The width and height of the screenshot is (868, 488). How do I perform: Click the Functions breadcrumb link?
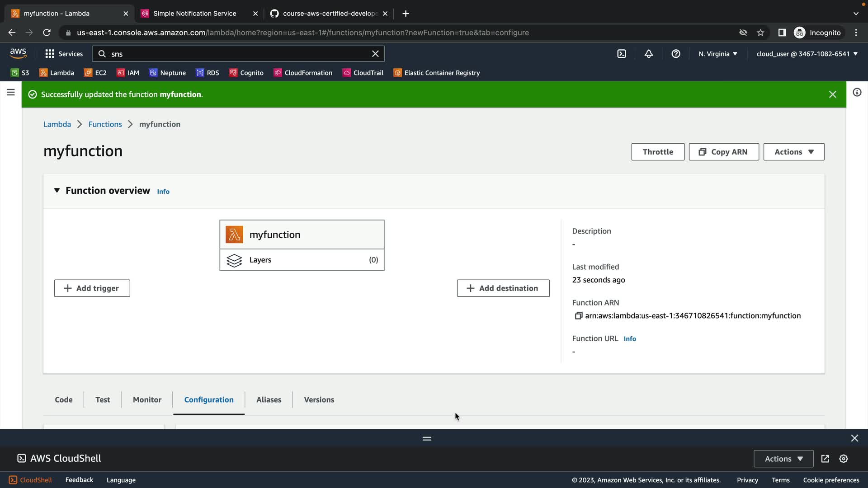click(x=105, y=124)
